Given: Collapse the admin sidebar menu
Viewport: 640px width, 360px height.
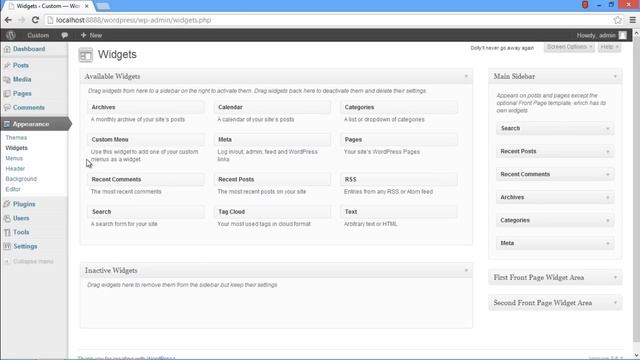Looking at the screenshot, I should 29,262.
